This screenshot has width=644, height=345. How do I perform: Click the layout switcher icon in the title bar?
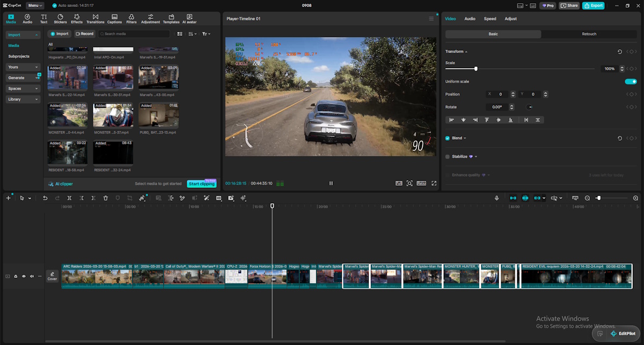coord(520,5)
